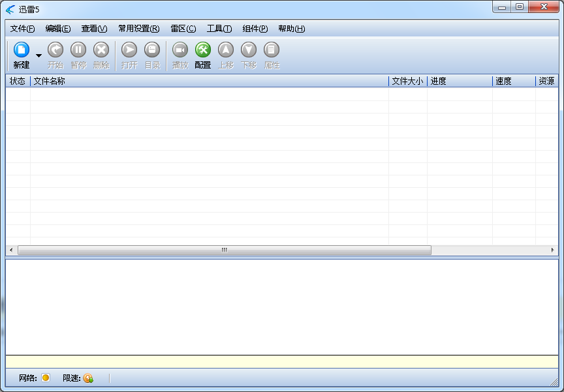Sort by the 进度 column header
Image resolution: width=564 pixels, height=392 pixels.
[460, 81]
